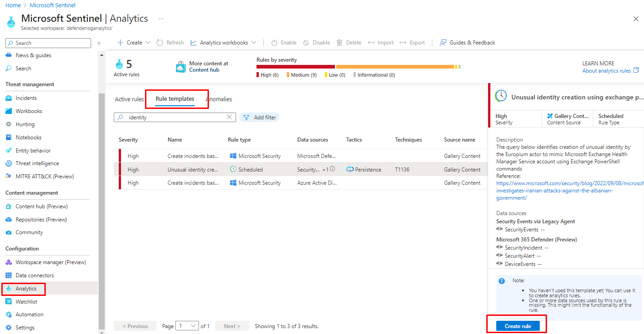Expand Analytics workbooks dropdown

coord(254,43)
